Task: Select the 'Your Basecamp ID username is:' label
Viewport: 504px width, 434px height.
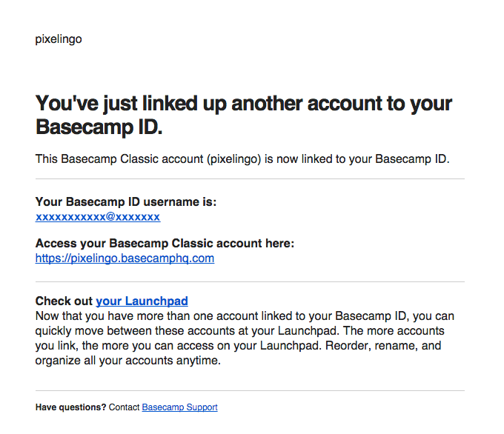Action: point(126,201)
